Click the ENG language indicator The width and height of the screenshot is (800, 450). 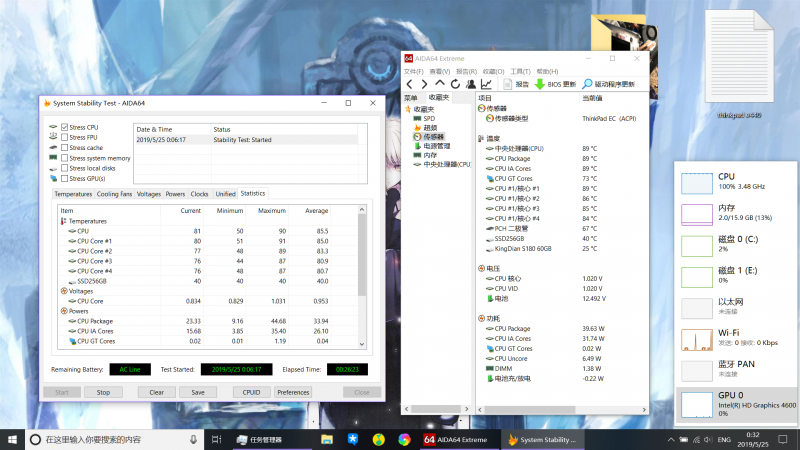(x=724, y=439)
